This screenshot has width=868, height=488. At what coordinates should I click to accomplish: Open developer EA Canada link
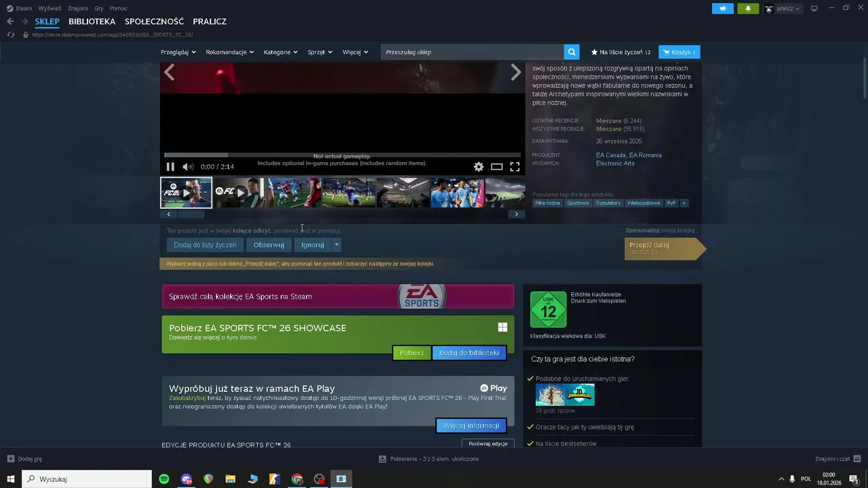coord(611,155)
